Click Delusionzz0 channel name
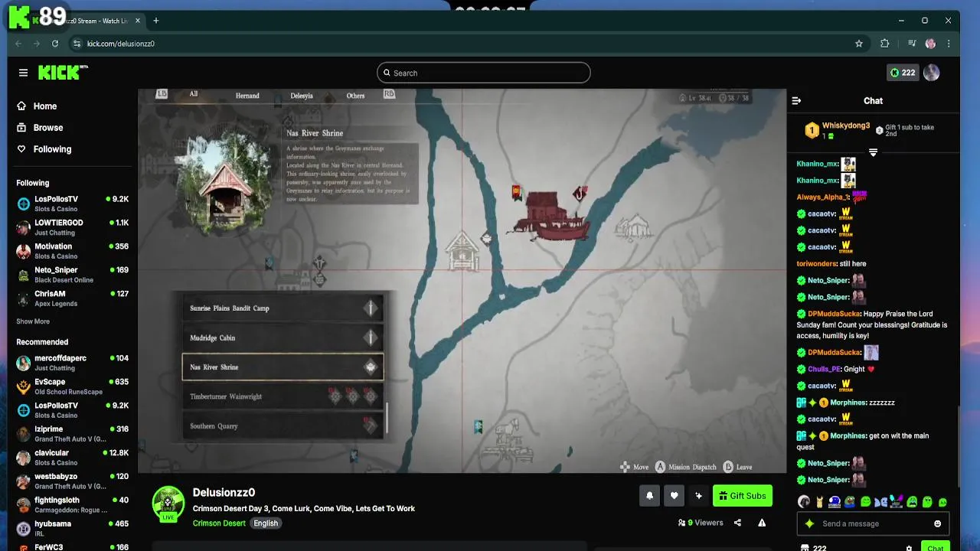Screen dimensions: 980x551 tap(224, 493)
